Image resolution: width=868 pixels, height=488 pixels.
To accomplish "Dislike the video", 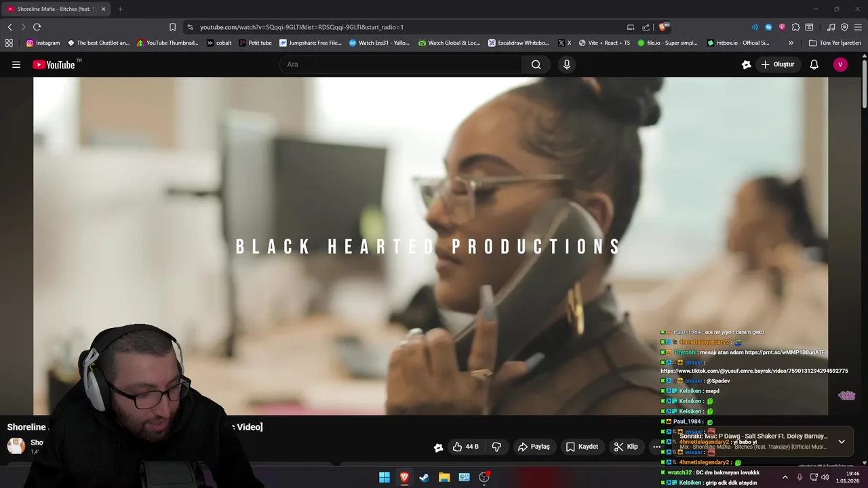I will [496, 447].
